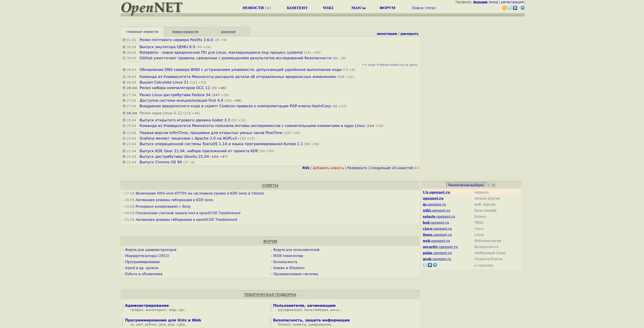Open the 'Релиз ядра Linux 5.12' news

click(161, 113)
